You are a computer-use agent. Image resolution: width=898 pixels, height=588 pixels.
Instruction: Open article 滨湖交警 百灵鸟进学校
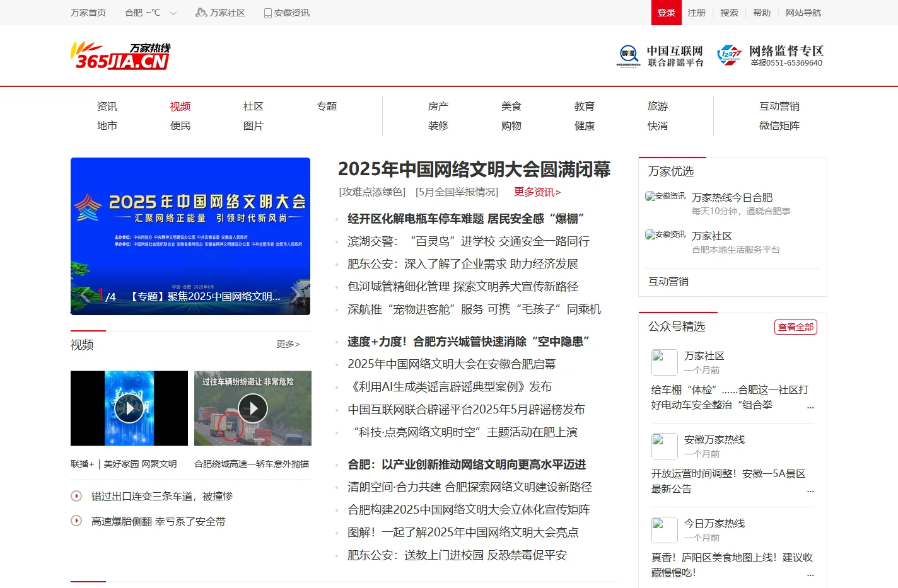point(469,241)
